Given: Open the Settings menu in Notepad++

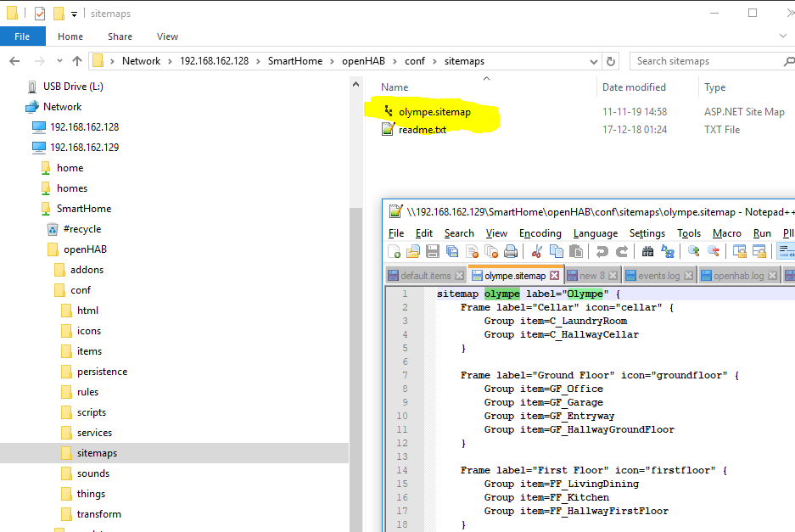Looking at the screenshot, I should [647, 233].
